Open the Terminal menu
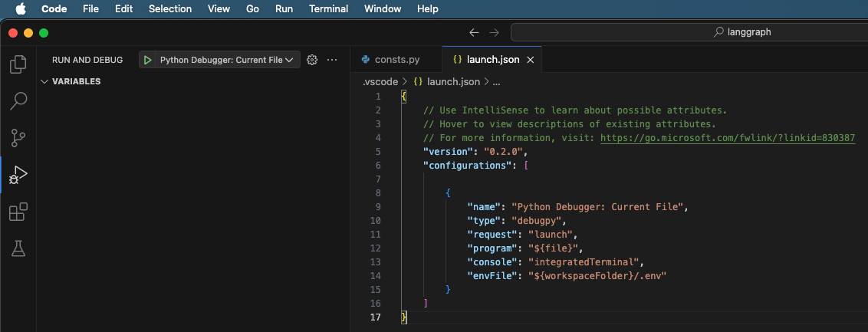The height and width of the screenshot is (332, 868). pos(329,9)
